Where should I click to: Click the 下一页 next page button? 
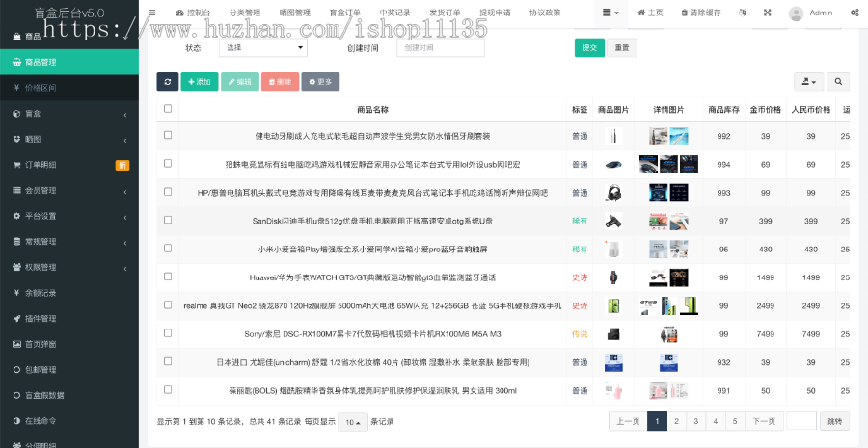764,421
